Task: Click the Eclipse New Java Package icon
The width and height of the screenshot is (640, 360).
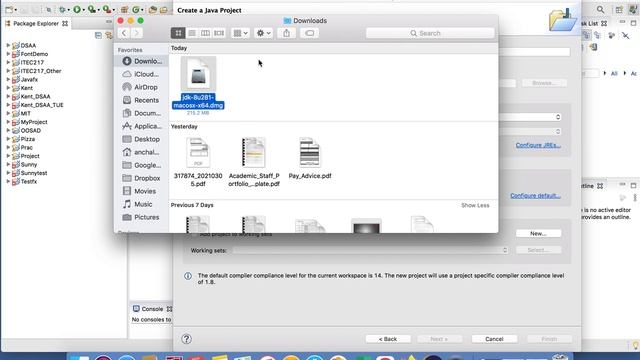Action: pyautogui.click(x=124, y=9)
